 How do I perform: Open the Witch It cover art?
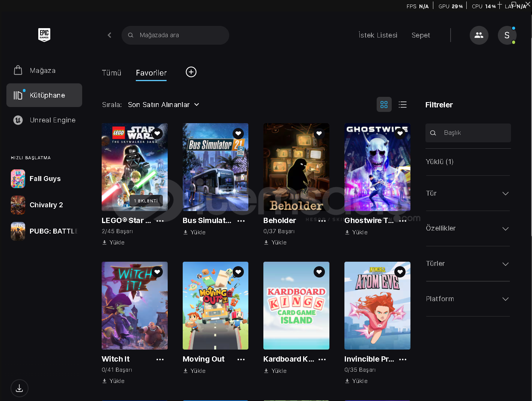coord(135,306)
